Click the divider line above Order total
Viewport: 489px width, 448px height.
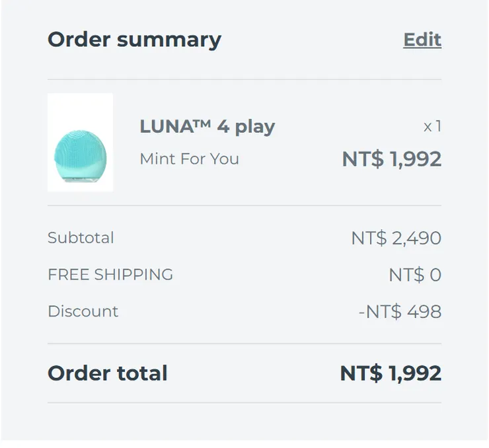[244, 344]
